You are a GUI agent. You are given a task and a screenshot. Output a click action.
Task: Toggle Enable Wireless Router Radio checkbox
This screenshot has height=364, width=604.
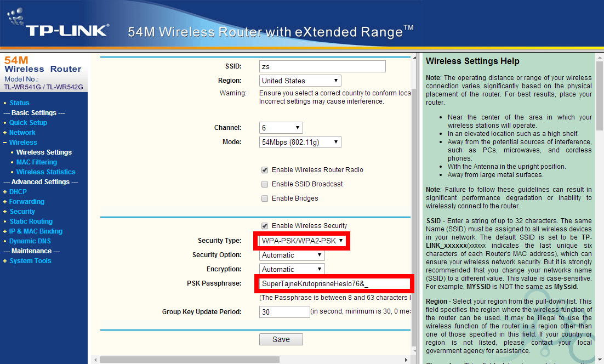pyautogui.click(x=265, y=170)
